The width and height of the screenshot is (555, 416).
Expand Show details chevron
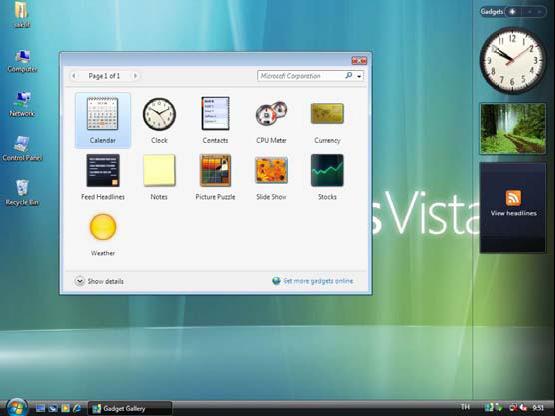point(80,281)
